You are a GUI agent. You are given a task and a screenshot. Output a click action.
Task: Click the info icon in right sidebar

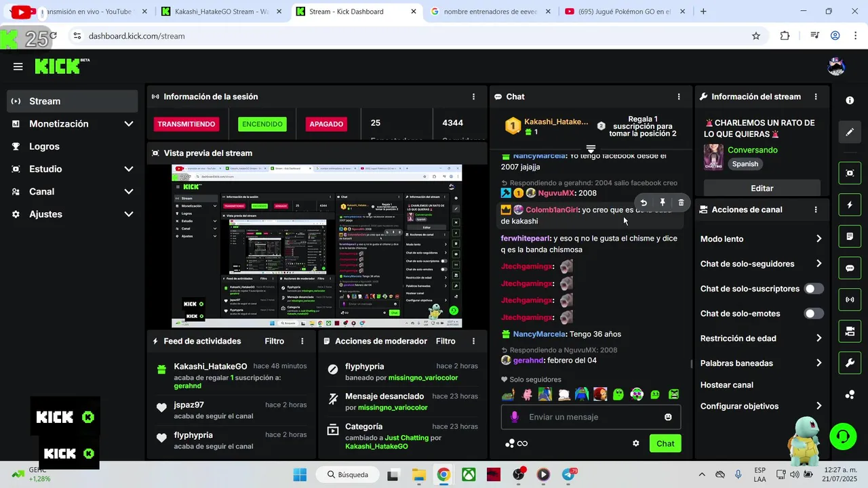click(x=850, y=100)
